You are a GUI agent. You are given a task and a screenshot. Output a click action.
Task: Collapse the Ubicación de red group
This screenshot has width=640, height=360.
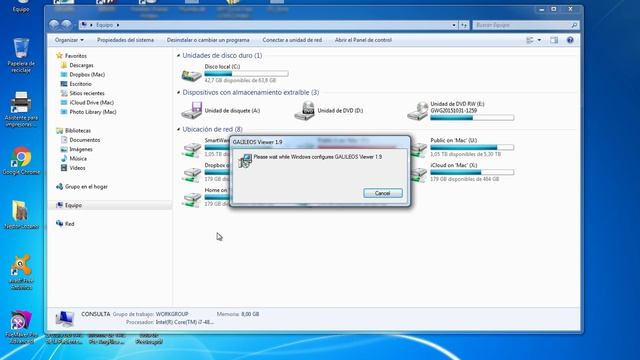click(178, 129)
